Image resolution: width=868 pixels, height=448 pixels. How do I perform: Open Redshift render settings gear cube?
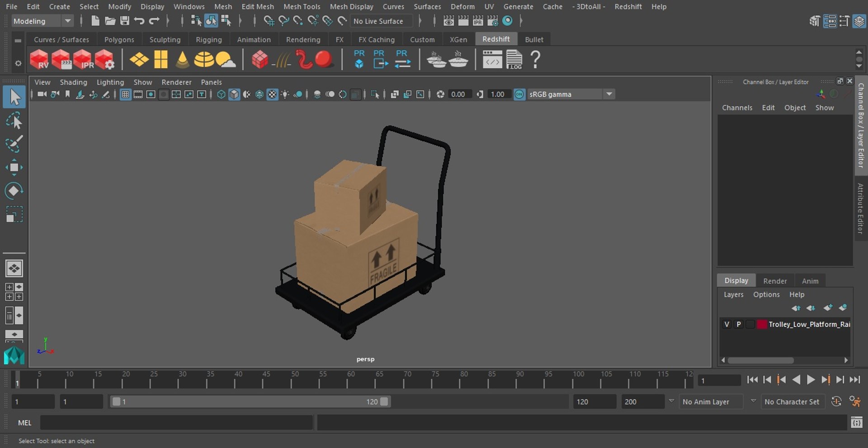click(x=105, y=60)
